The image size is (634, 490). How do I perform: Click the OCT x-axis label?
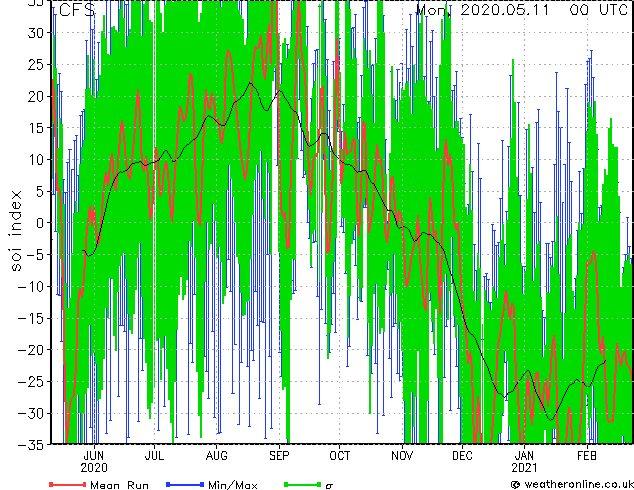click(x=339, y=456)
